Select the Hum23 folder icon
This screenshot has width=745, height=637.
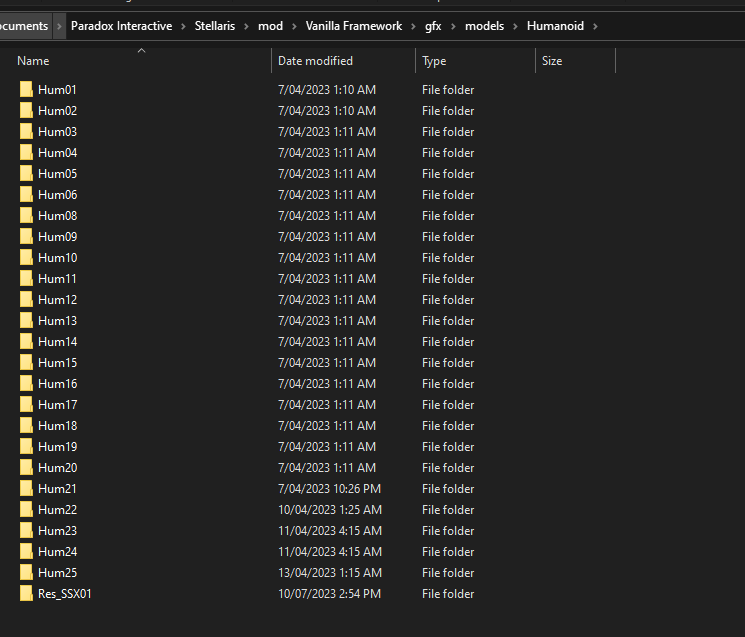coord(26,530)
